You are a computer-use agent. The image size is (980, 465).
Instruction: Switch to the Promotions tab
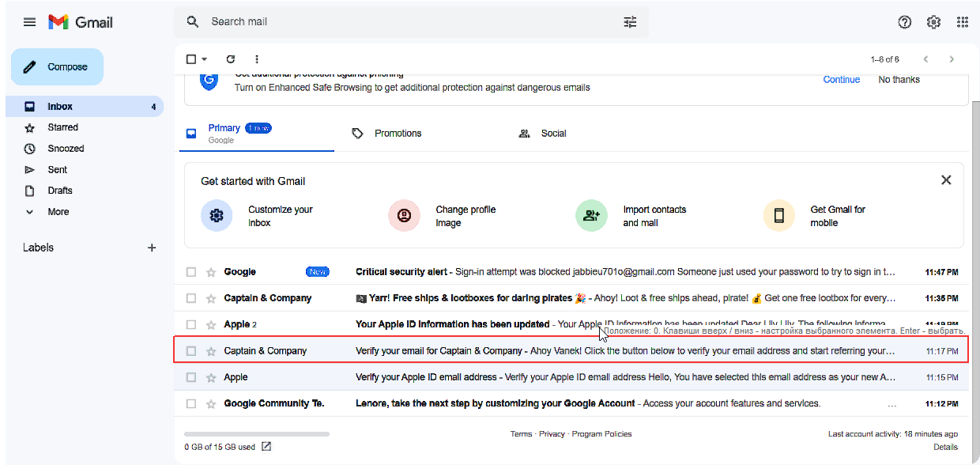tap(397, 134)
